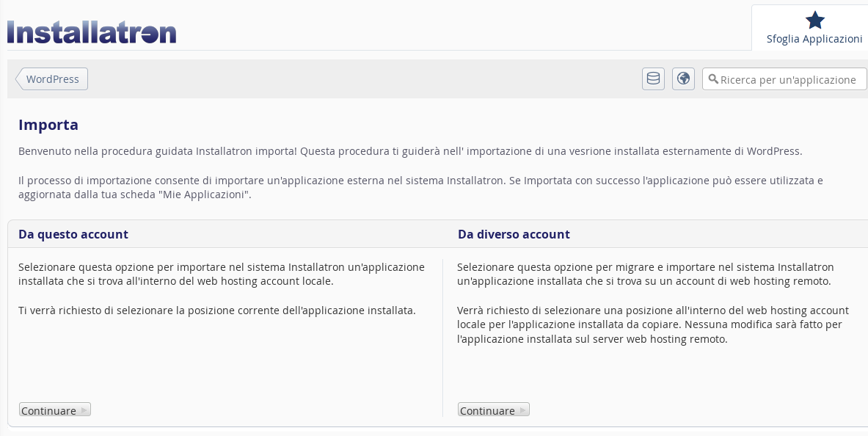Viewport: 868px width, 436px height.
Task: Focus the Ricerca per un'applicazione field
Action: (784, 79)
